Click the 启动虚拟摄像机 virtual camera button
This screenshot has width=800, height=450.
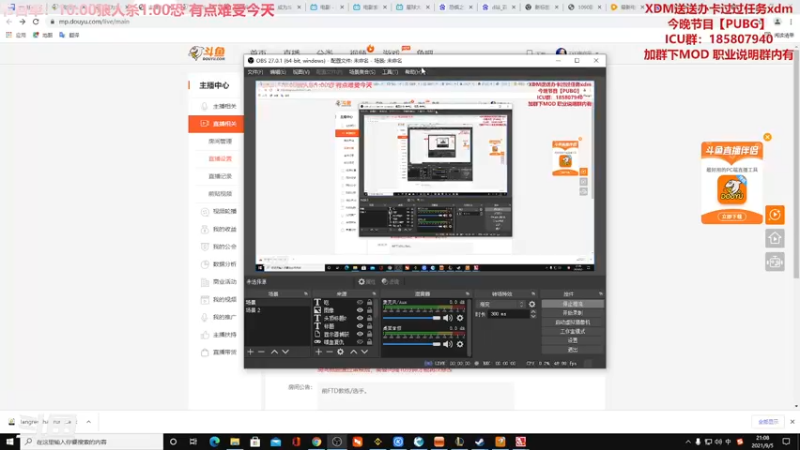click(572, 322)
